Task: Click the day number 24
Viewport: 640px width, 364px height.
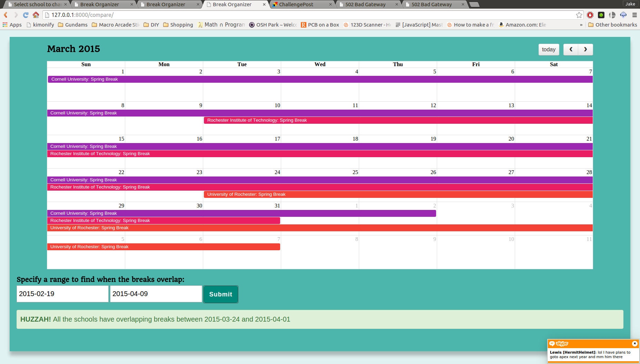Action: pos(277,172)
